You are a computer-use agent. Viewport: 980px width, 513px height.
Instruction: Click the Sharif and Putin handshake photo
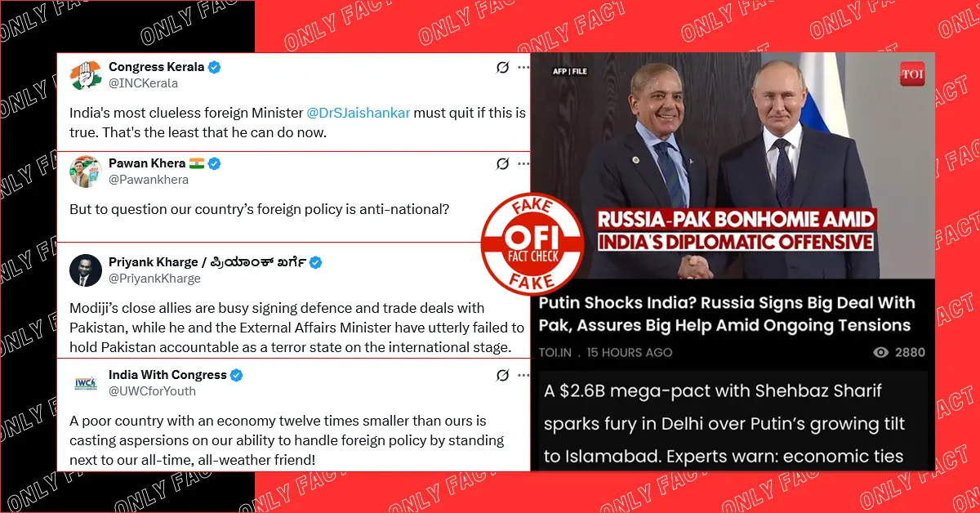pyautogui.click(x=733, y=165)
